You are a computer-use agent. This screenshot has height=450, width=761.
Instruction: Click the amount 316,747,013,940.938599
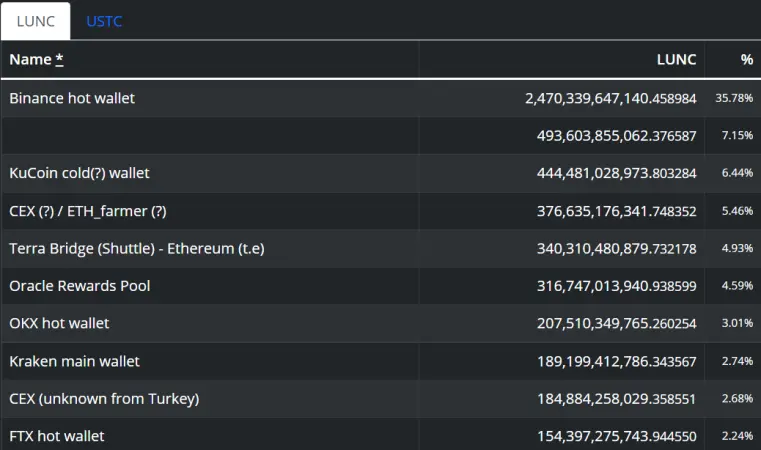616,286
